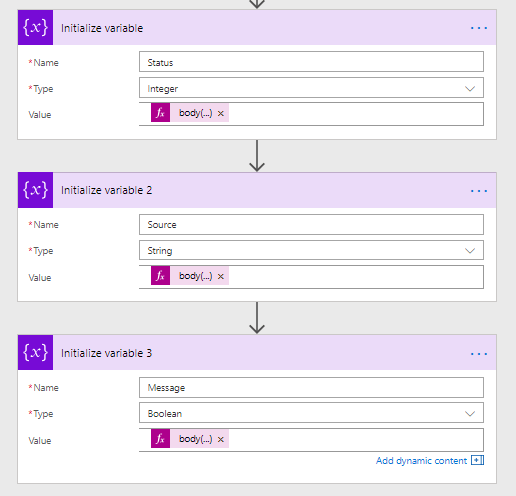Click the Name field containing Message
This screenshot has height=496, width=516.
[311, 387]
